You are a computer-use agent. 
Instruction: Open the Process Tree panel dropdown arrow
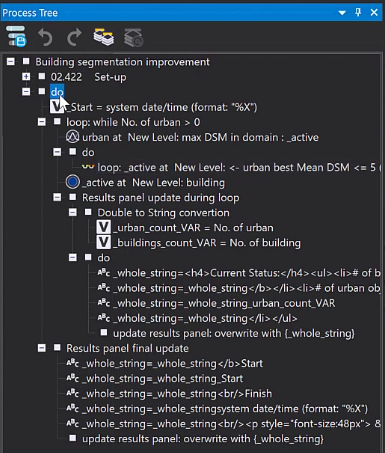pos(342,13)
